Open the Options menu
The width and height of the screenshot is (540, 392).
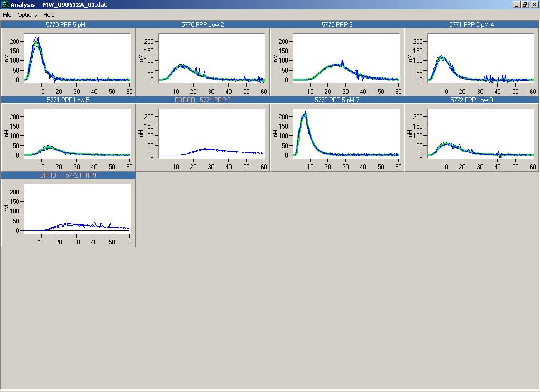point(27,15)
